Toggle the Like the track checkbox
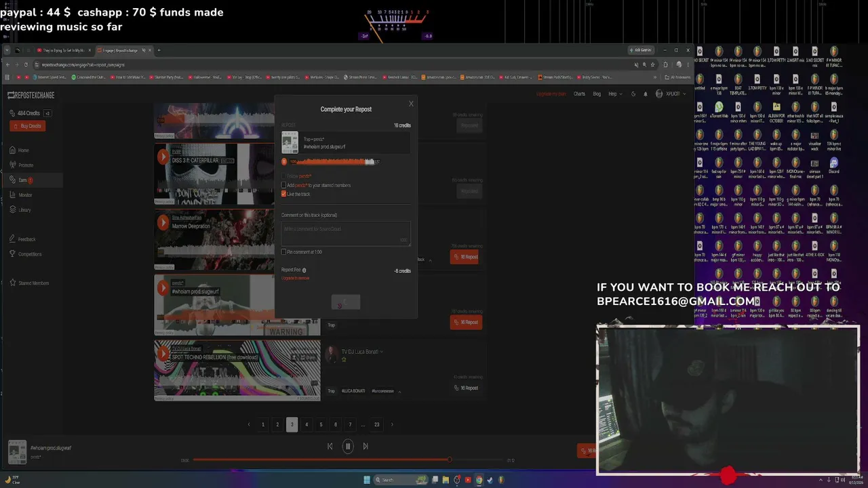Viewport: 868px width, 488px height. click(284, 194)
